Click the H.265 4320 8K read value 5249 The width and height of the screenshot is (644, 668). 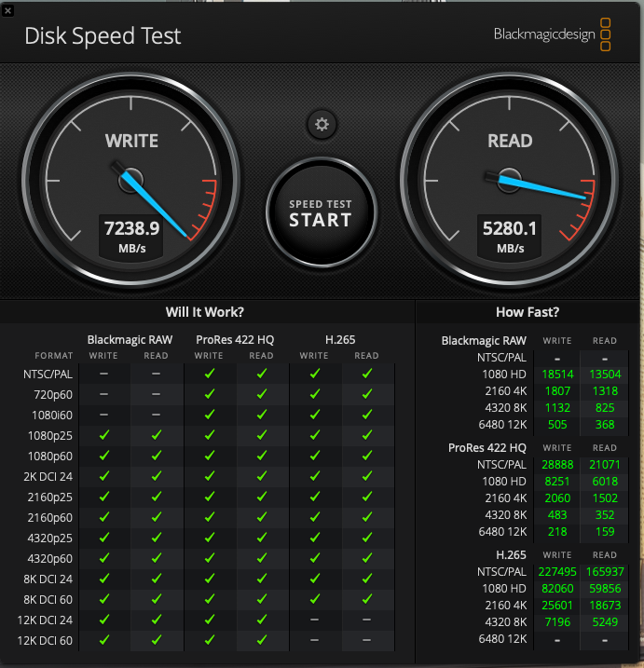(605, 622)
